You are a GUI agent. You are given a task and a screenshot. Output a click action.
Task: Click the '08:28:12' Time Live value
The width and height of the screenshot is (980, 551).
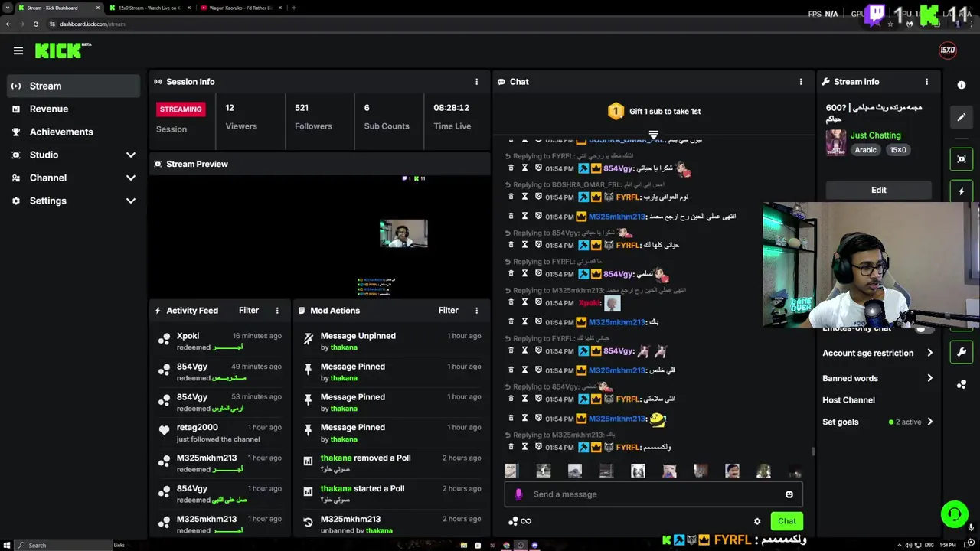coord(451,108)
